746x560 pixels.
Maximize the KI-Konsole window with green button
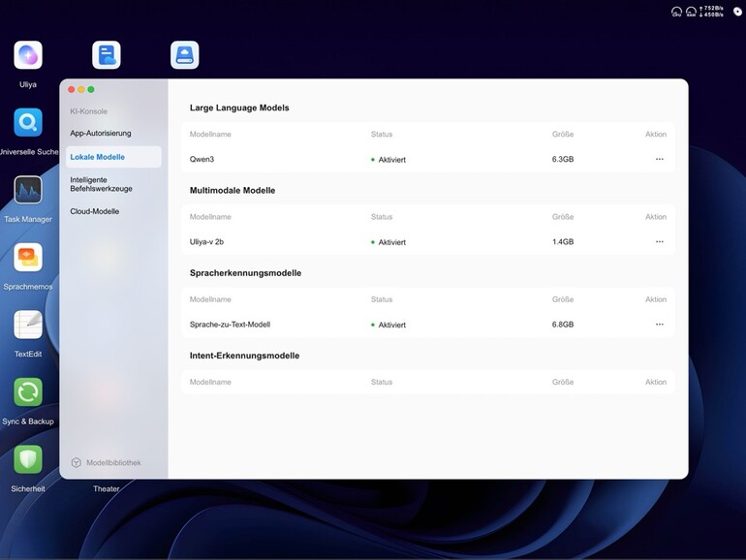[x=91, y=89]
